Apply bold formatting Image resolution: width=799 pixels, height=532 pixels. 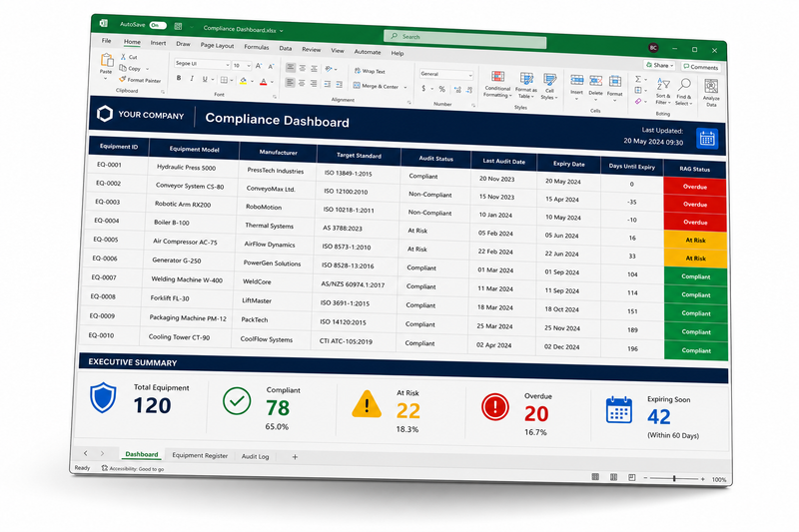coord(179,78)
